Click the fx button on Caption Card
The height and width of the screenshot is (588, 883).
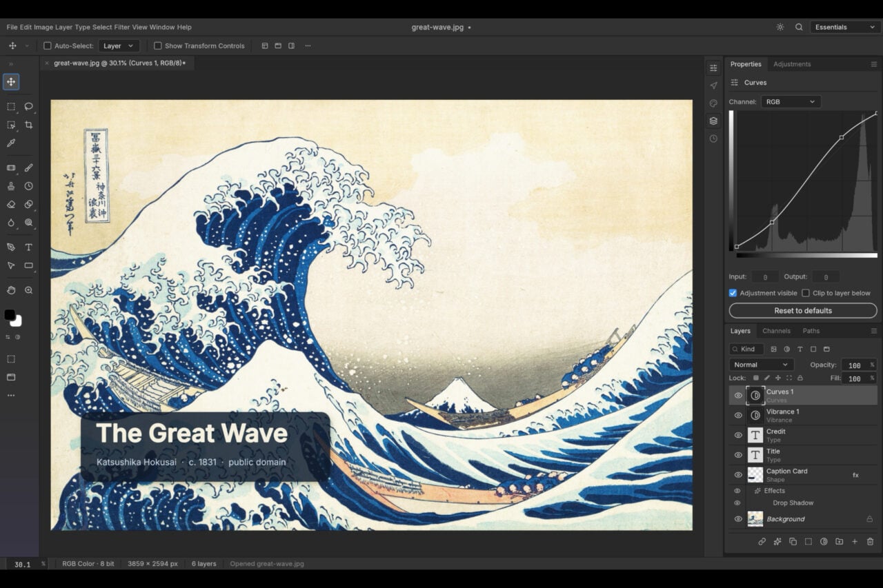pyautogui.click(x=855, y=475)
